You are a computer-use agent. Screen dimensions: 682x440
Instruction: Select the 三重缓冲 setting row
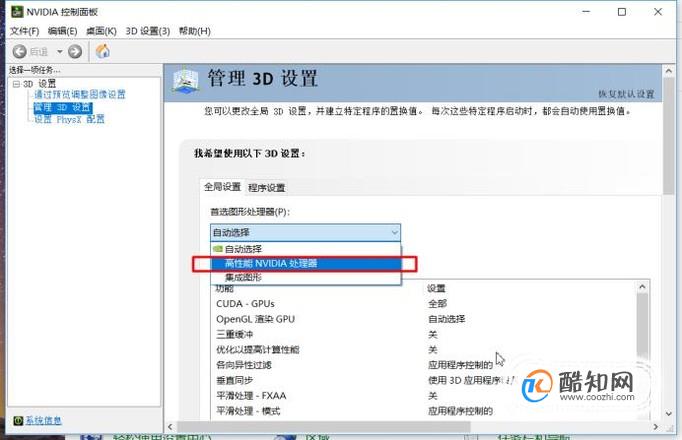click(425, 334)
